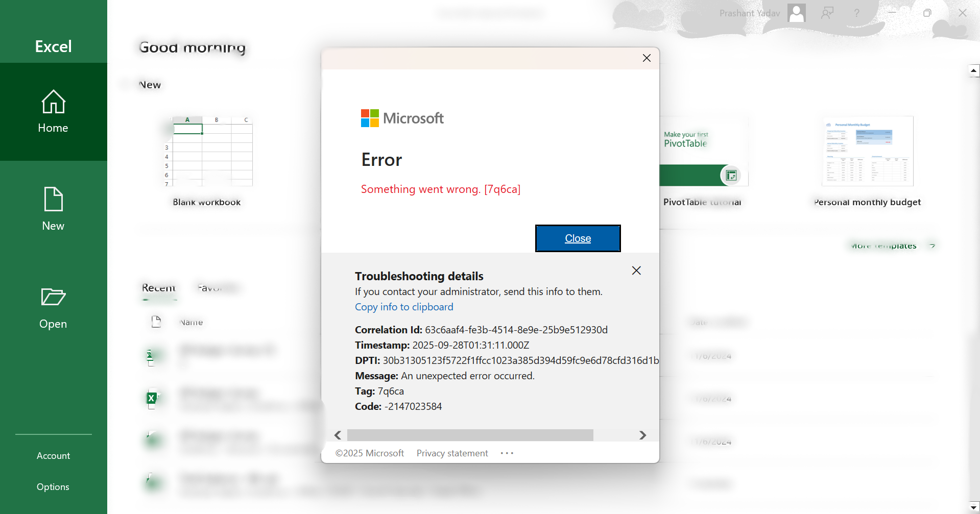The image size is (980, 514).
Task: Open the New page from the sidebar
Action: click(x=53, y=209)
